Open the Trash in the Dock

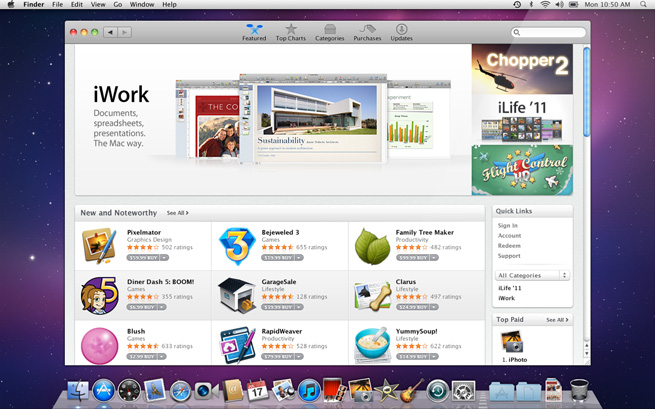(x=579, y=390)
